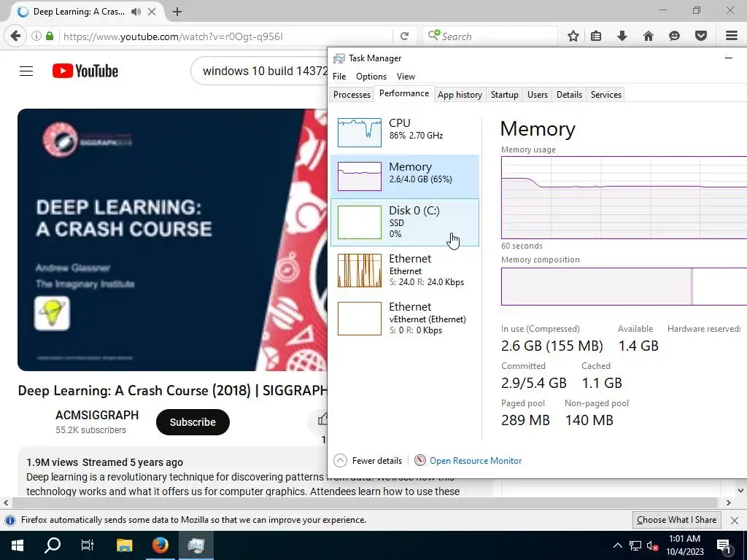The width and height of the screenshot is (747, 560).
Task: Click the Deep Learning video player
Action: pyautogui.click(x=172, y=239)
